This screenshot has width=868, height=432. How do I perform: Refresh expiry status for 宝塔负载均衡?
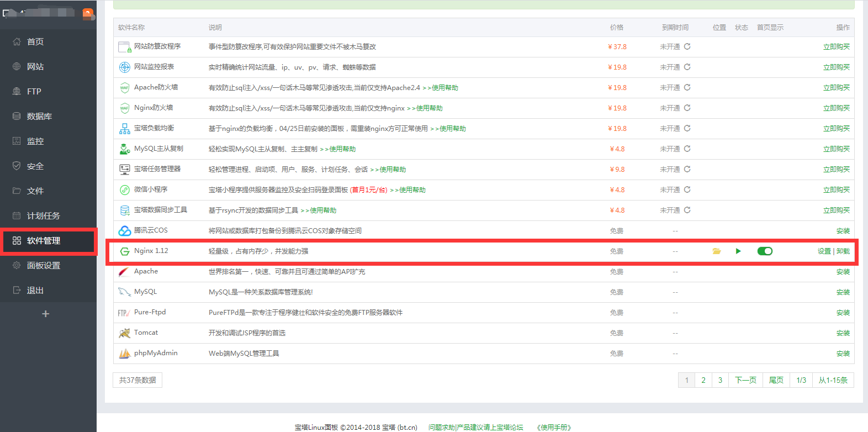coord(687,128)
